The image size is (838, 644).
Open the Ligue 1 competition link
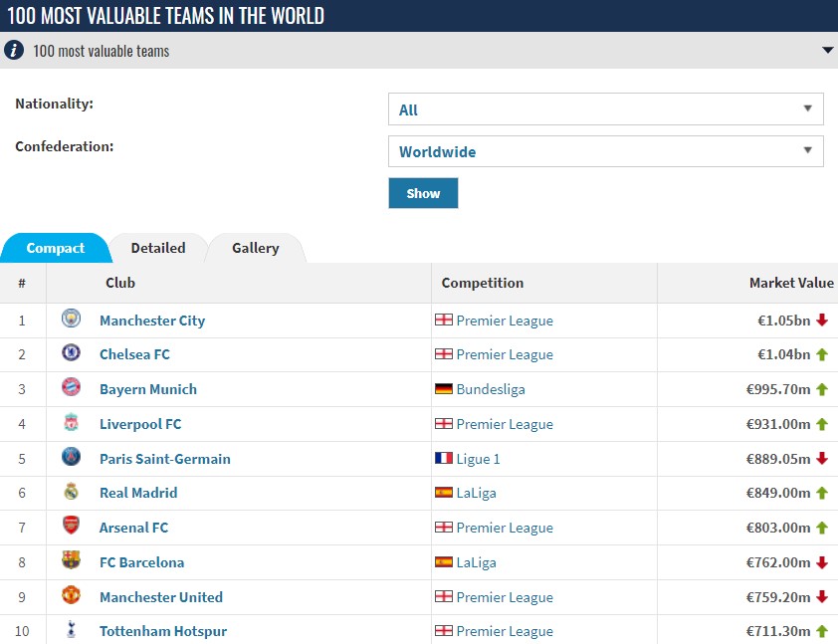[479, 459]
